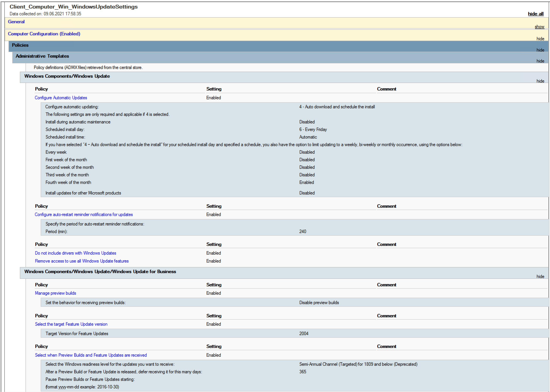Click the 'hide all' link

pos(535,14)
